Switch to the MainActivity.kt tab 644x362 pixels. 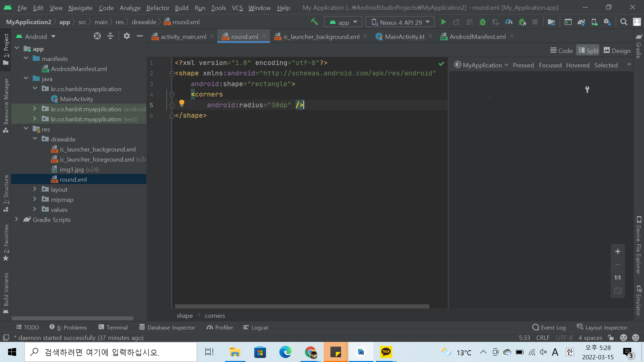(404, 37)
